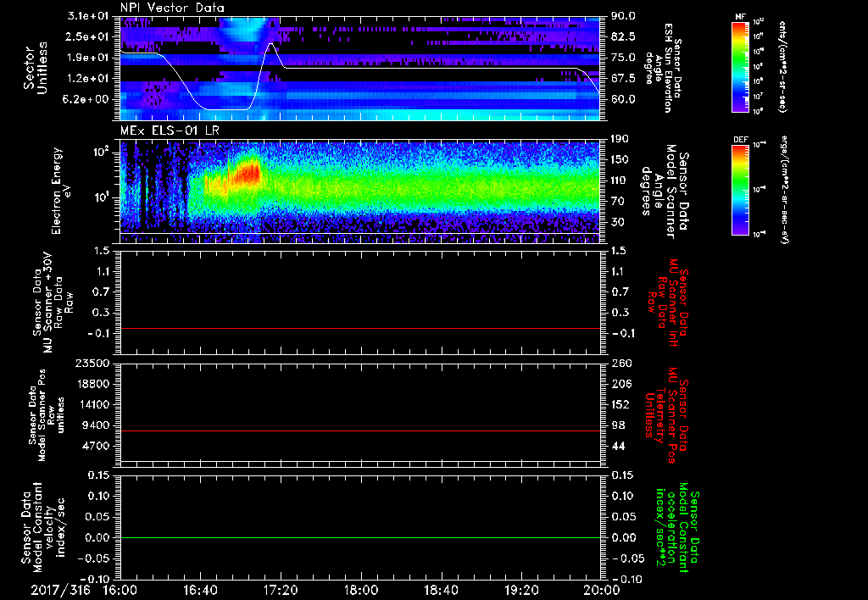This screenshot has height=600, width=868.
Task: Click the "NF" colorbar title
Action: pos(740,17)
